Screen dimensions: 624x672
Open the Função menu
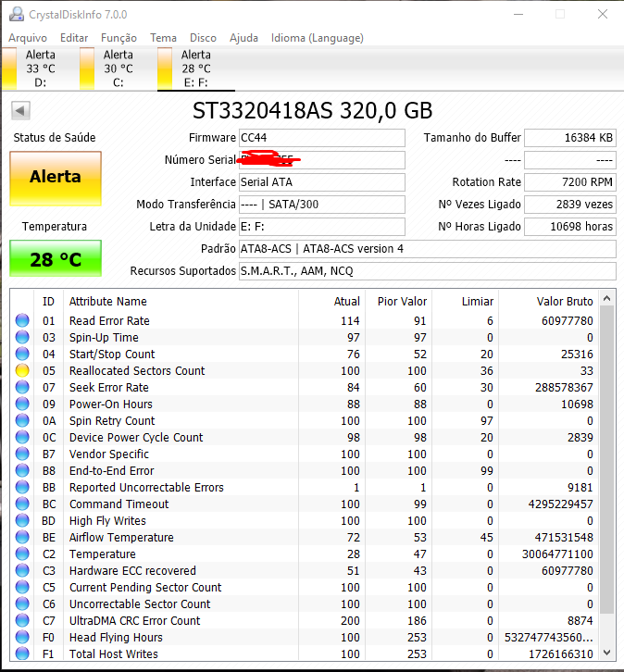point(119,38)
